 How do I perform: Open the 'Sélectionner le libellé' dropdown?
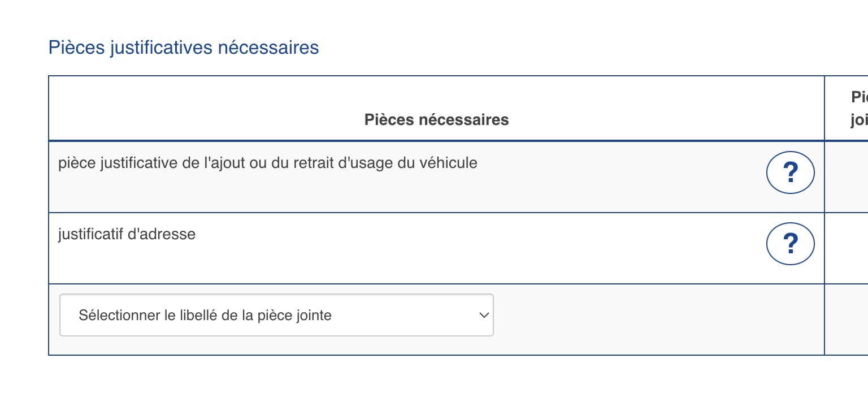pos(276,315)
